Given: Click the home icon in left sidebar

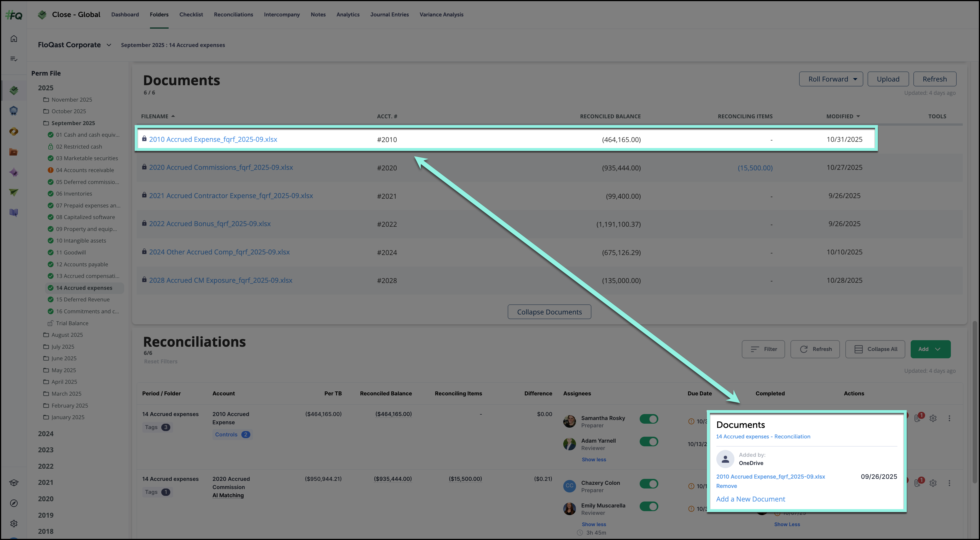Looking at the screenshot, I should 14,38.
